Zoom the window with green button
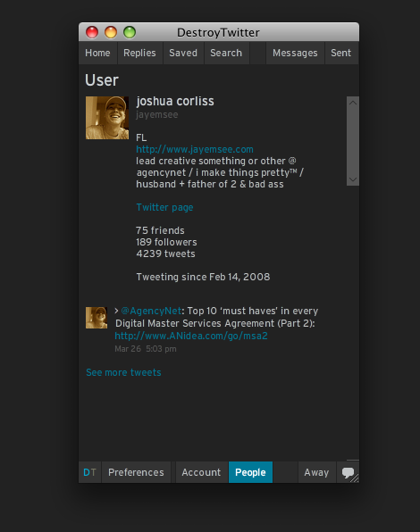 (130, 32)
